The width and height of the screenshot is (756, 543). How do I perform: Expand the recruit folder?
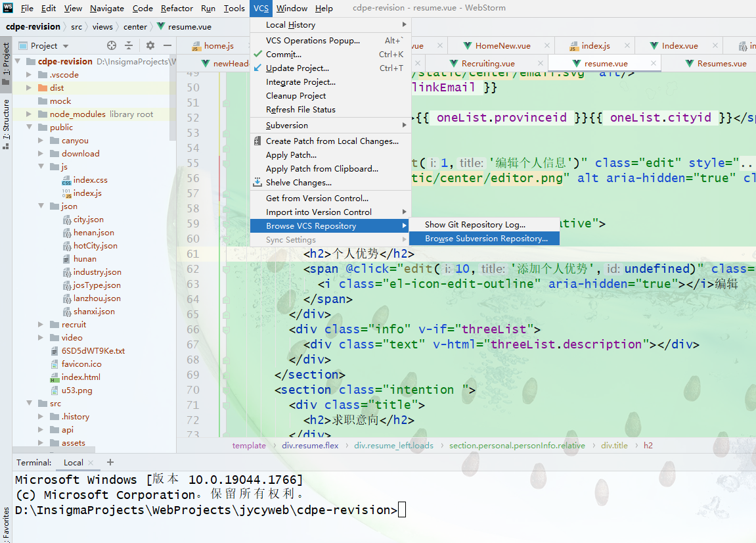(x=41, y=324)
